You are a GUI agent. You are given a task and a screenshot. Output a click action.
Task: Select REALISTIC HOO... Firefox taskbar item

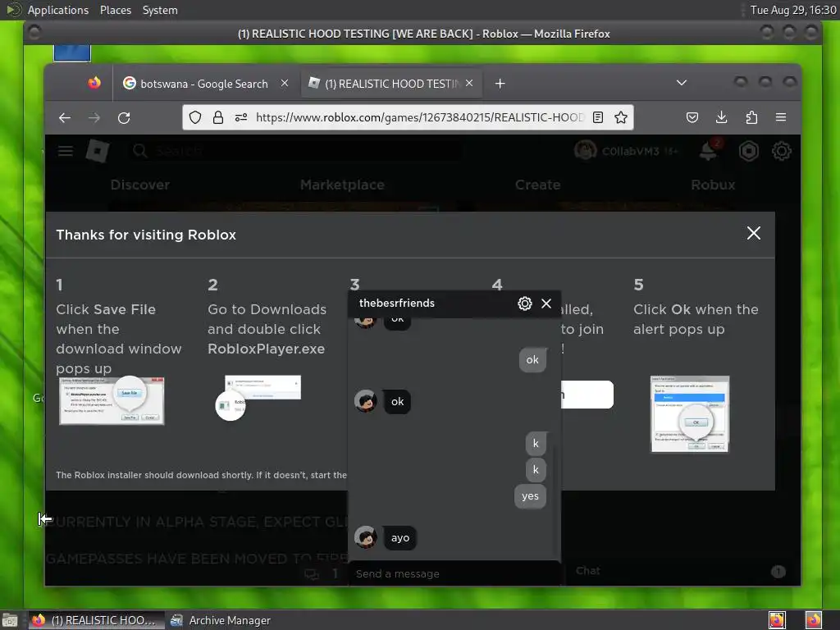click(95, 620)
